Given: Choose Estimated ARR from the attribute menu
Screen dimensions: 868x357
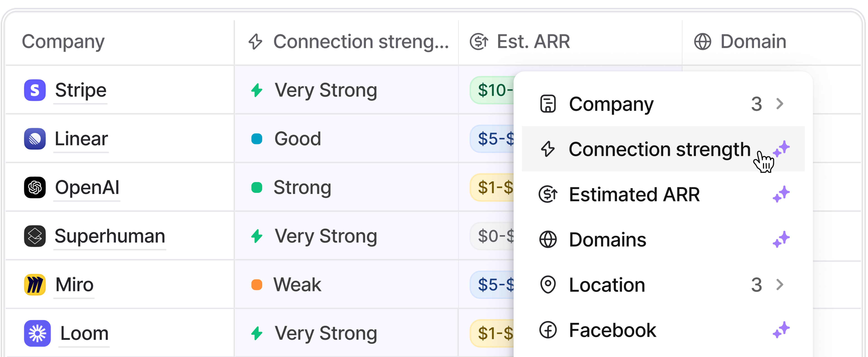Looking at the screenshot, I should (634, 194).
